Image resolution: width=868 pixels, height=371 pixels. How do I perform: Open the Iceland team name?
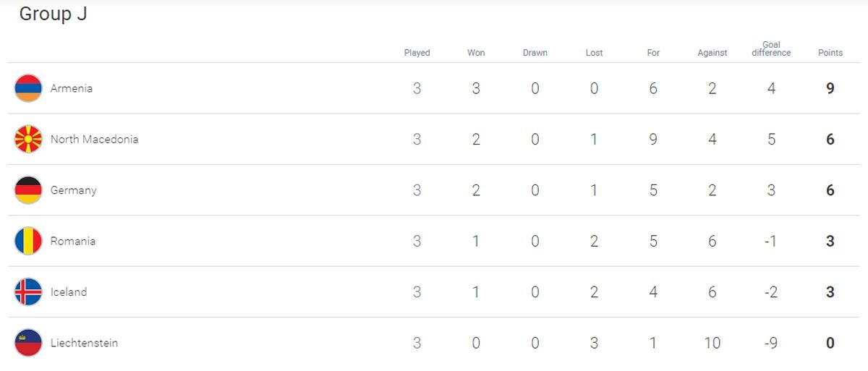point(69,291)
